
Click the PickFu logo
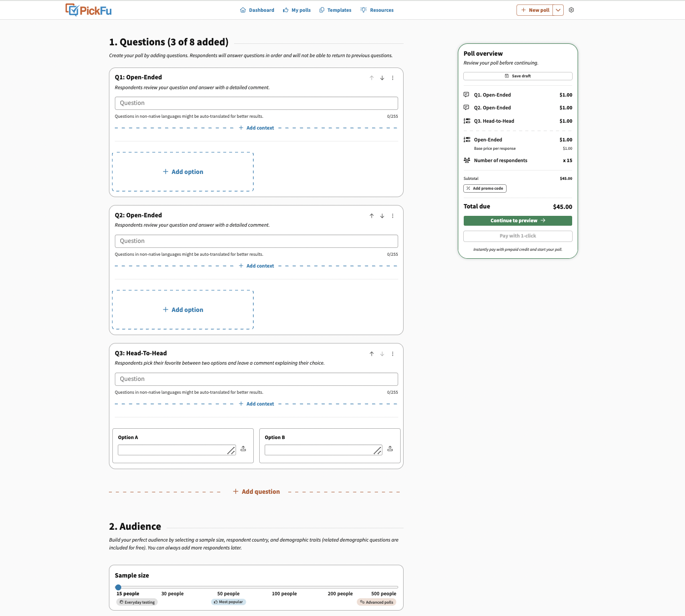point(89,10)
